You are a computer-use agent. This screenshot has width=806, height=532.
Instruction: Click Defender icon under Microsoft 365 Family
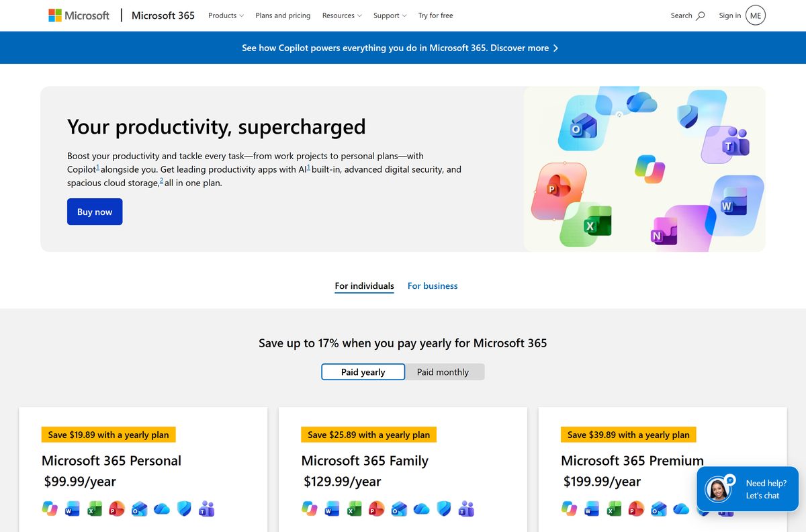[444, 508]
